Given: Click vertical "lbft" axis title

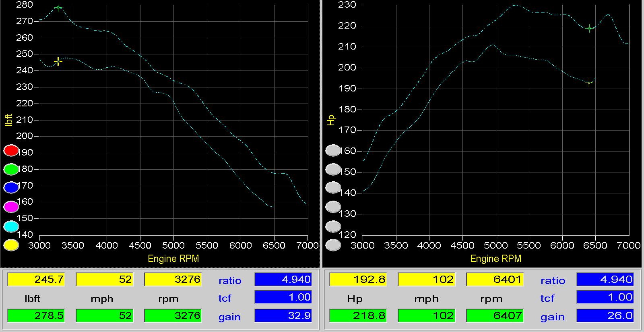Looking at the screenshot, I should pyautogui.click(x=8, y=120).
